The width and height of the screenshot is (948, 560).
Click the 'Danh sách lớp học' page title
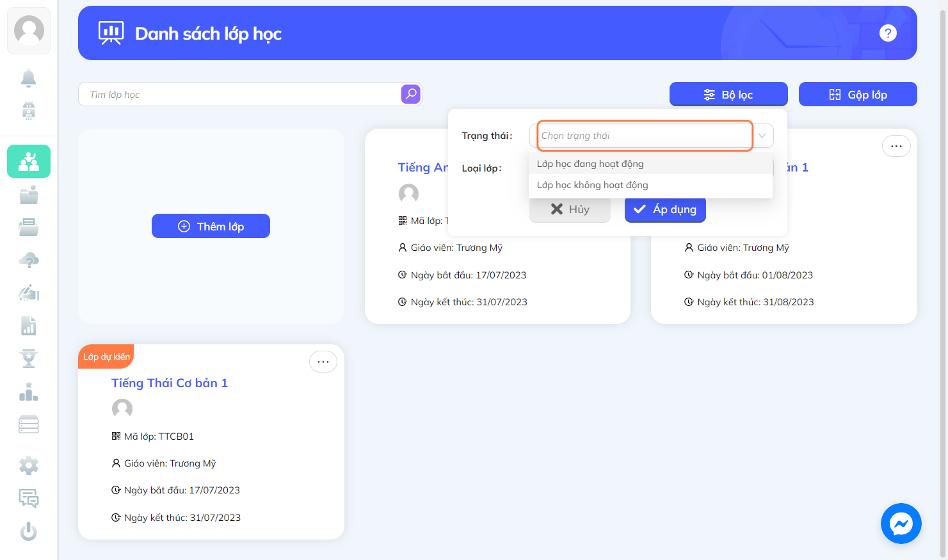pos(208,33)
